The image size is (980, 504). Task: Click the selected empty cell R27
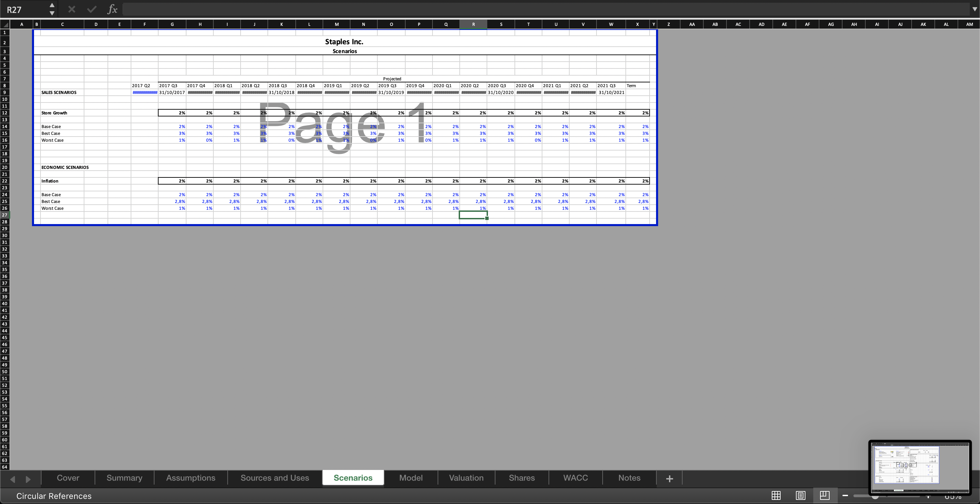473,215
